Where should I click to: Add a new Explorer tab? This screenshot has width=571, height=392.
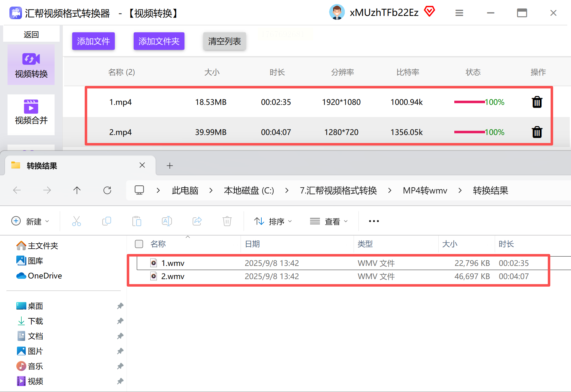click(170, 166)
